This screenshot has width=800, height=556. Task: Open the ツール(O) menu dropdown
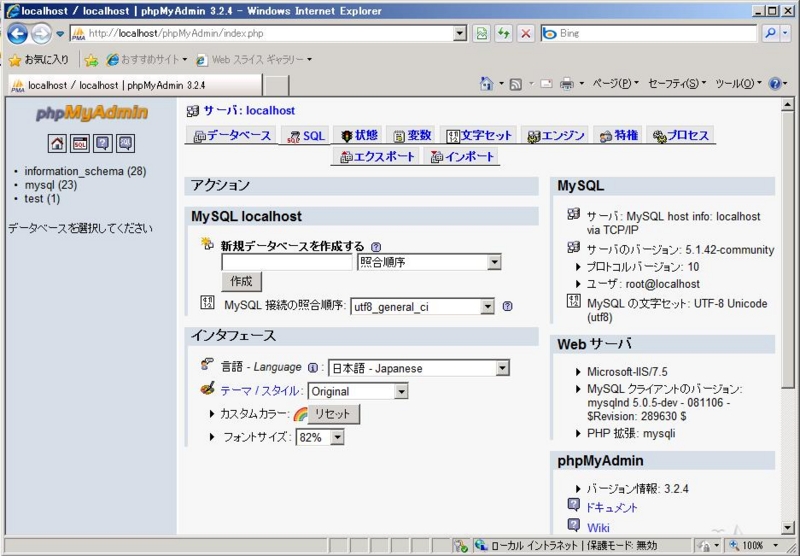pos(738,84)
